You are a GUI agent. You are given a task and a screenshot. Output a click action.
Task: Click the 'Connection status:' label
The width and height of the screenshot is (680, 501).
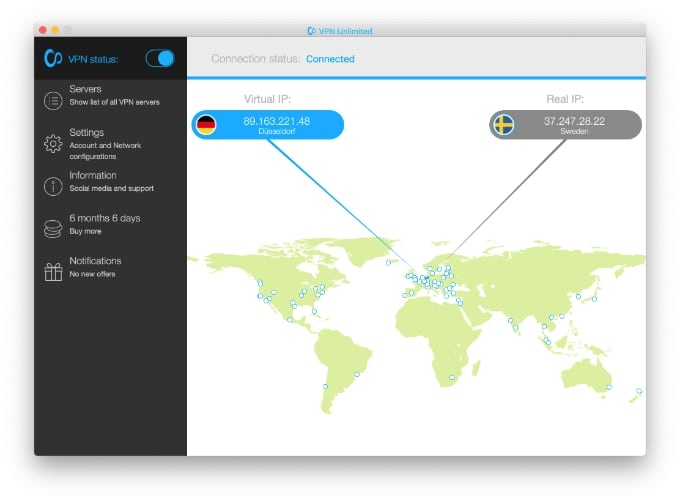click(256, 59)
